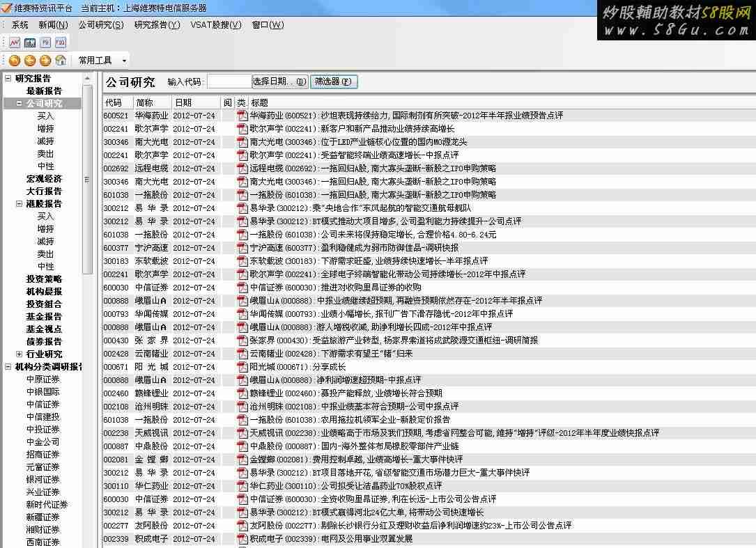This screenshot has height=548, width=756.
Task: Open PDF icon for 中信证券 推进对收购里昂证券 report
Action: pos(242,288)
